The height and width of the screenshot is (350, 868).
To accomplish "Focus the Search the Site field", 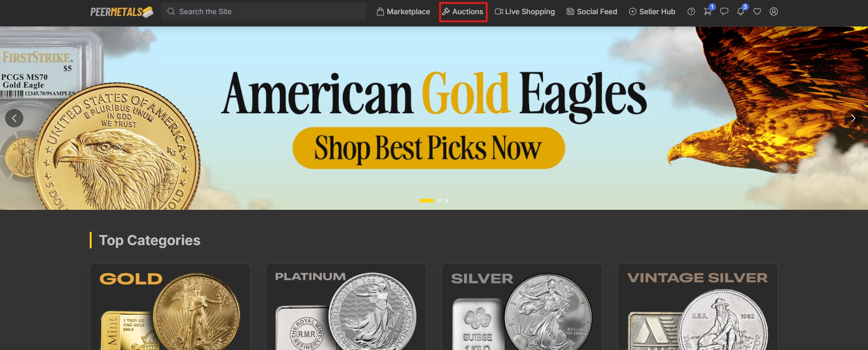I will [x=264, y=11].
